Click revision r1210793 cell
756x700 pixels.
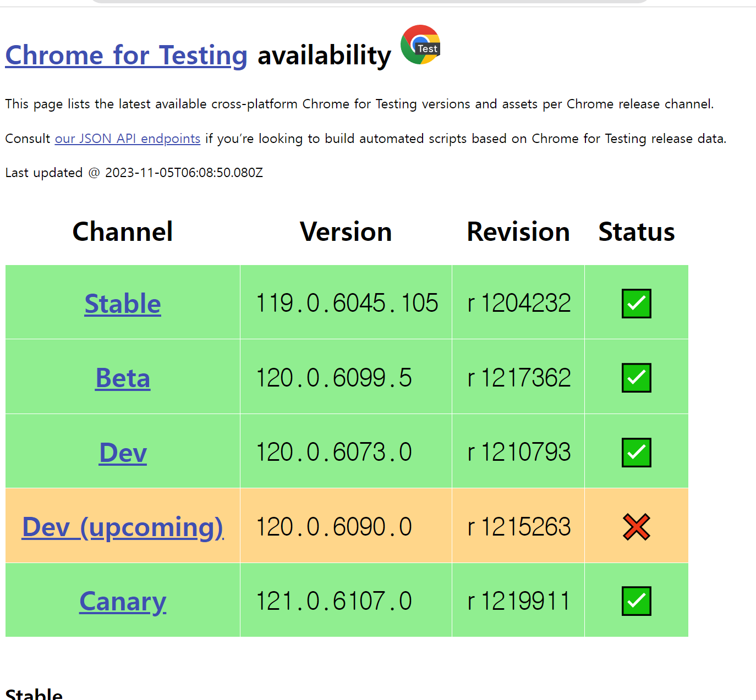[519, 452]
